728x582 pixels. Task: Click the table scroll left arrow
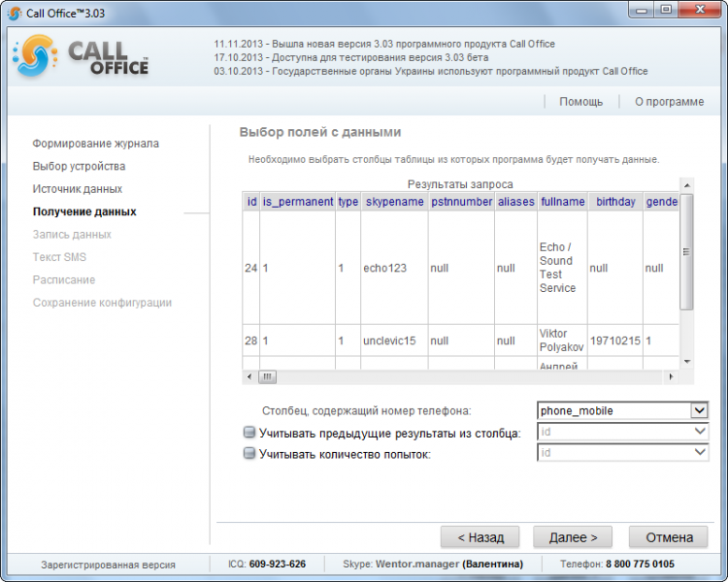pos(249,376)
